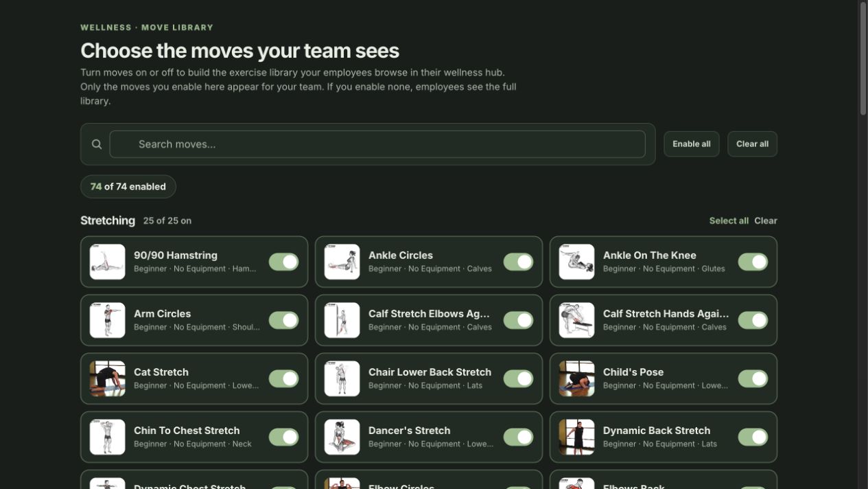Screen dimensions: 868x489
Task: Click the Ankle Circles title text
Action: point(401,255)
